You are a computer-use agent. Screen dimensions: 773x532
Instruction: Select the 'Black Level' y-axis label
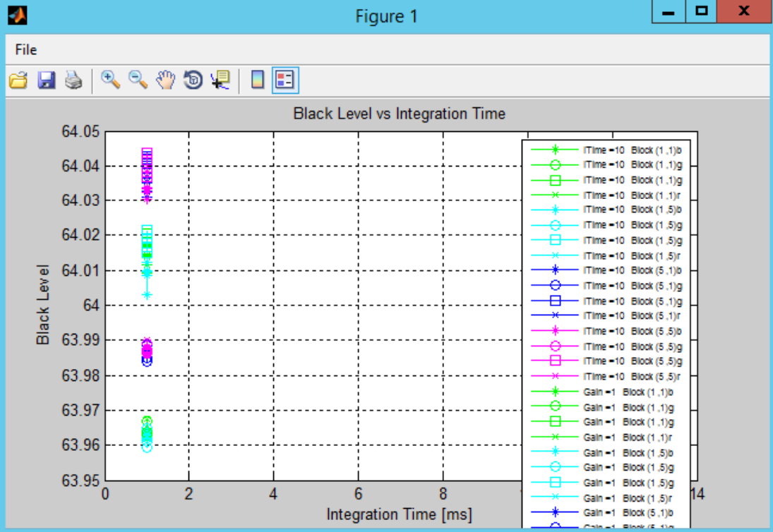pyautogui.click(x=44, y=305)
